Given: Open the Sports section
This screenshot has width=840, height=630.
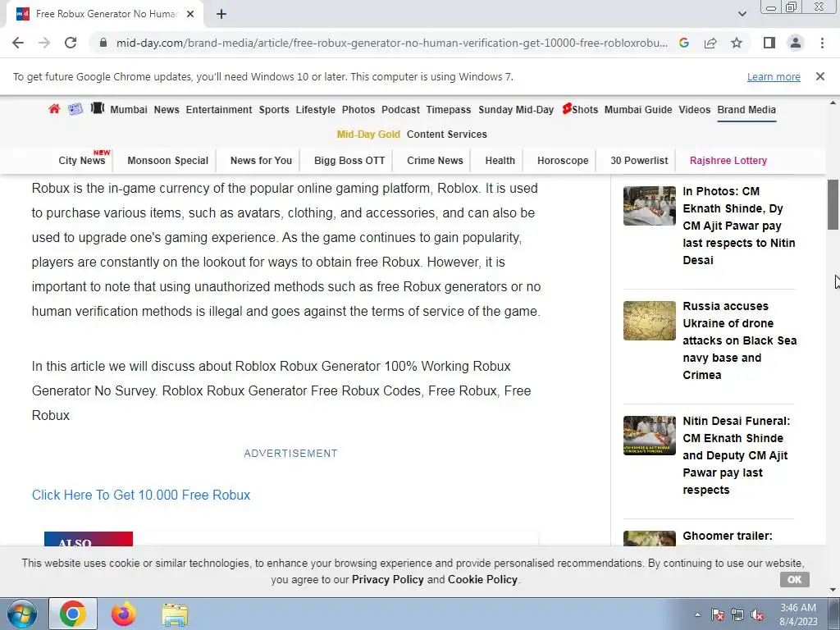Looking at the screenshot, I should [274, 110].
